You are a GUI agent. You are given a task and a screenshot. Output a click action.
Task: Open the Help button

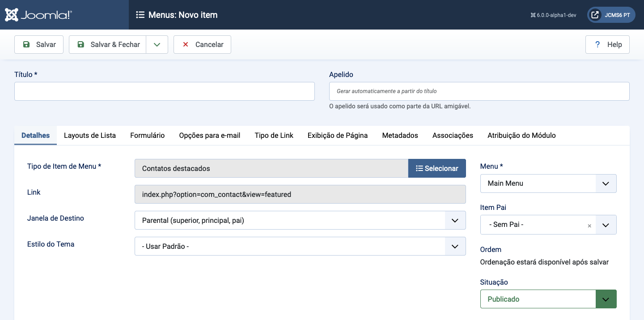pos(607,45)
